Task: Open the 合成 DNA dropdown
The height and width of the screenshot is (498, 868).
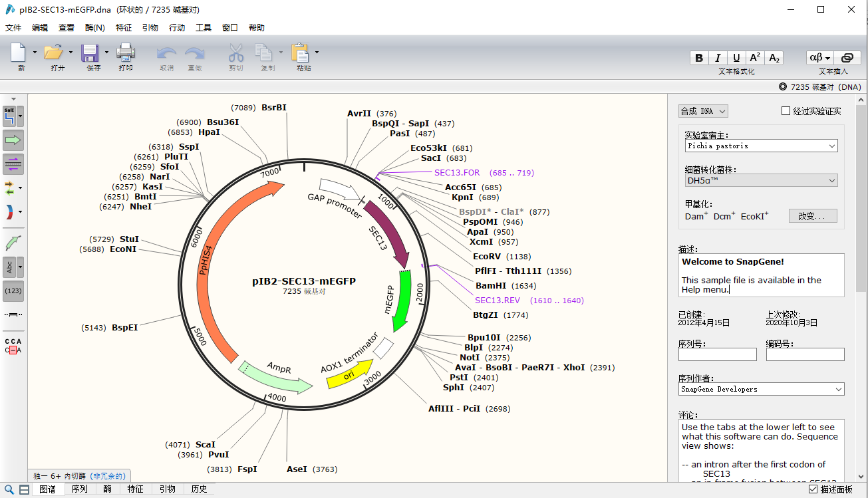Action: point(703,111)
